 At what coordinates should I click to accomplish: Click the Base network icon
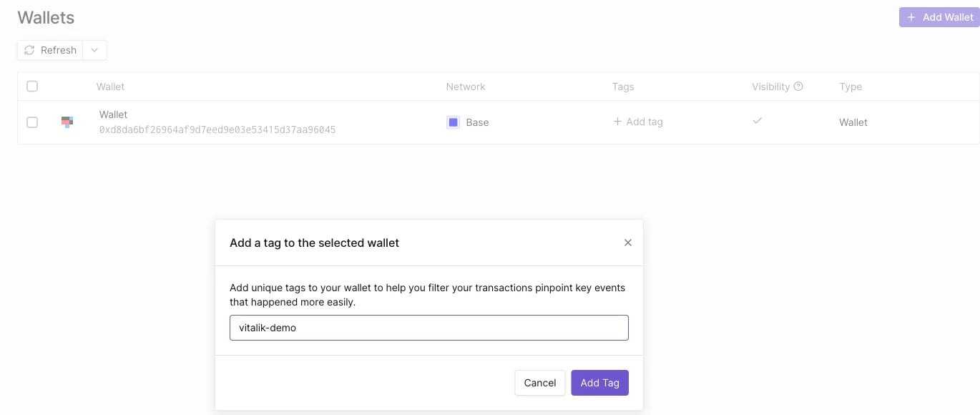(453, 122)
